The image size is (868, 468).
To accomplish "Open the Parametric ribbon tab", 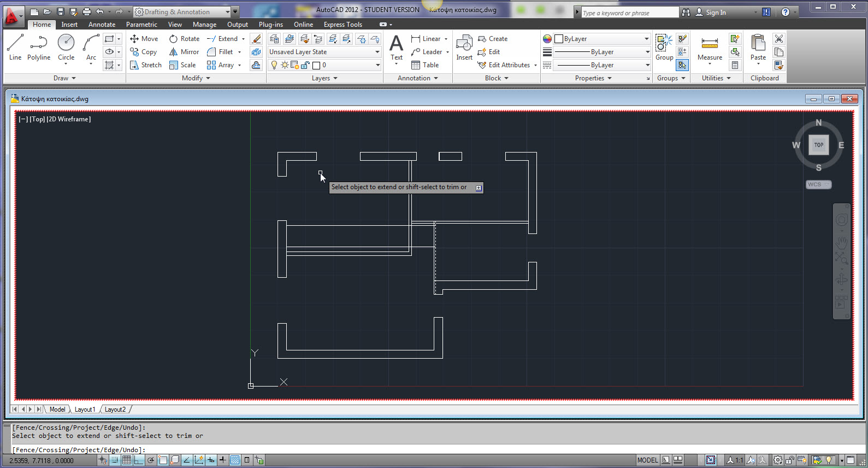I will tap(141, 25).
